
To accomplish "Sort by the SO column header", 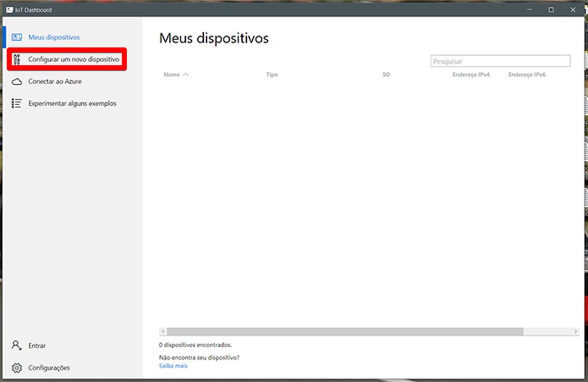I will point(386,75).
